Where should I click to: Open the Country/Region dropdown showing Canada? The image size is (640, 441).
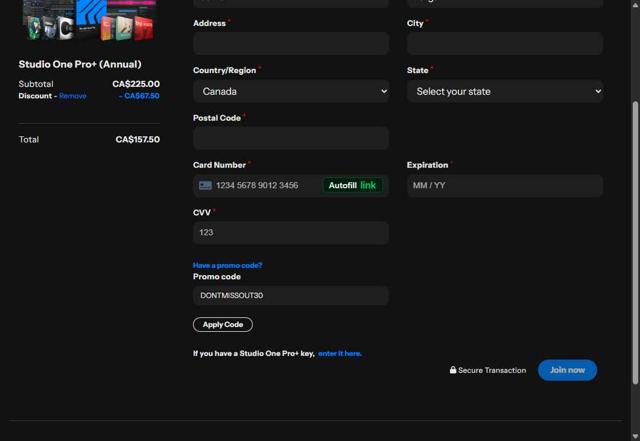pyautogui.click(x=291, y=91)
